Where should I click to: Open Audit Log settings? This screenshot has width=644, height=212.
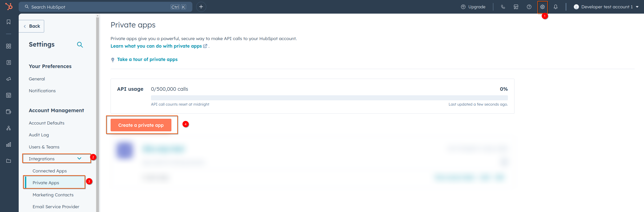pyautogui.click(x=39, y=135)
